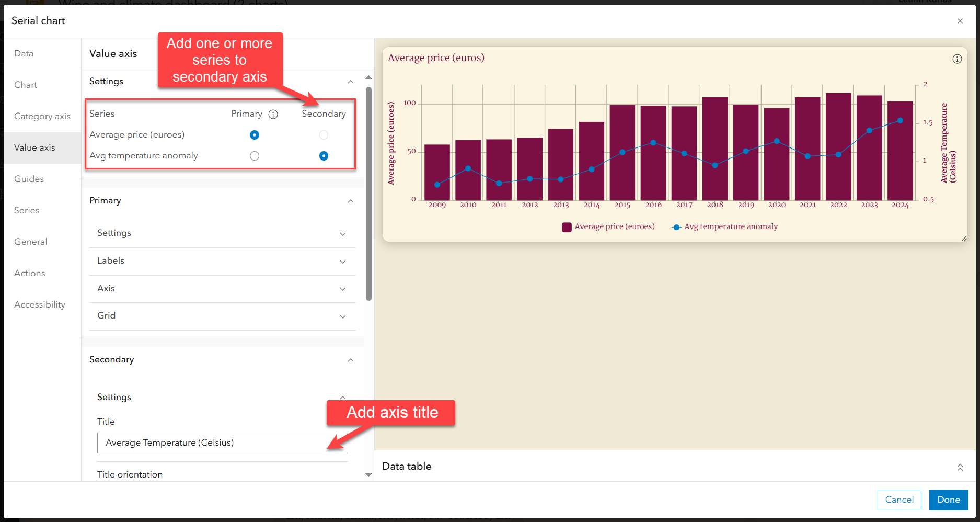Expand the Axis section under Primary
Viewport: 980px width, 522px height.
coord(343,289)
